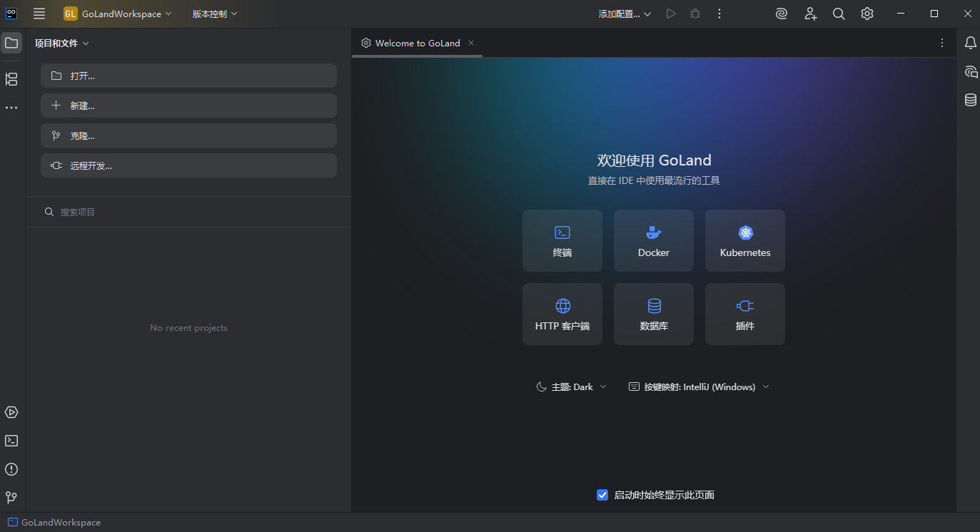Open the 终端 (Terminal) tile

[562, 240]
